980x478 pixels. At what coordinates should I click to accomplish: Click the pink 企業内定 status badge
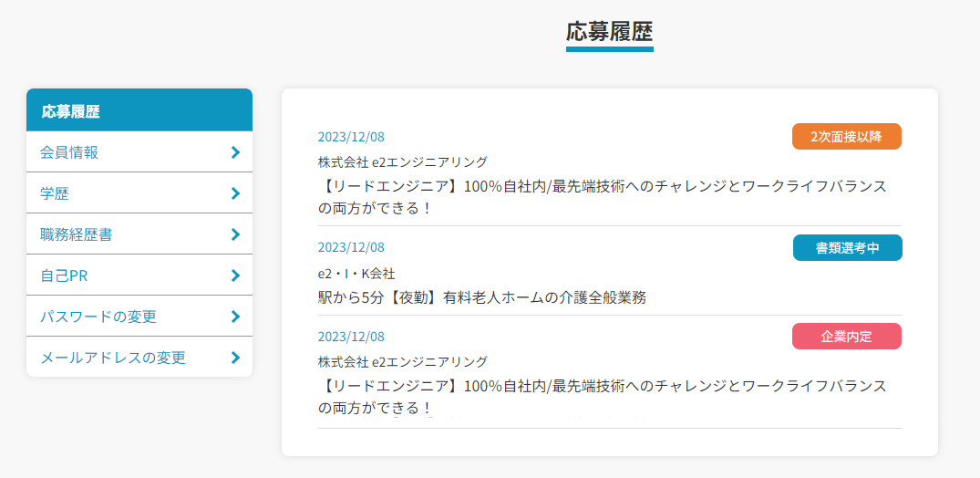pos(847,336)
